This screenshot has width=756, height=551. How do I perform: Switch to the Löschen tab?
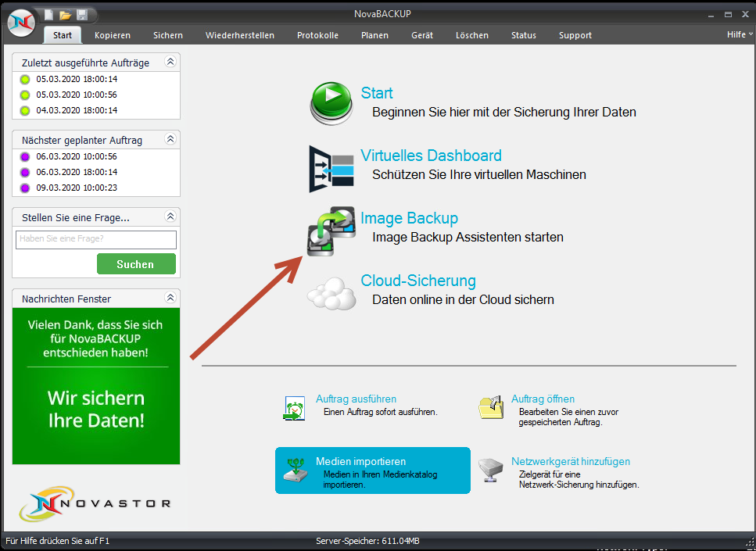click(472, 35)
